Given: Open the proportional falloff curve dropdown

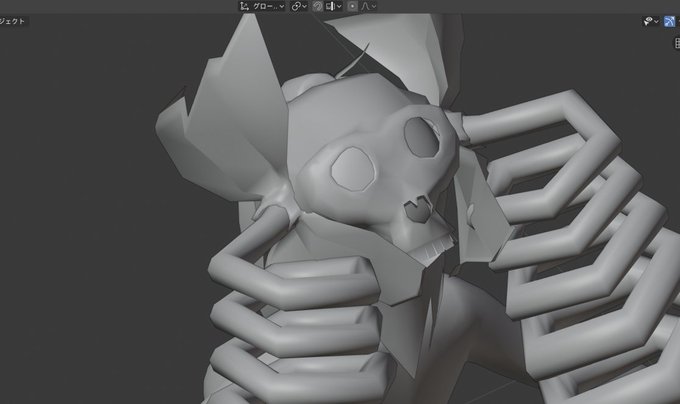Looking at the screenshot, I should [x=369, y=6].
